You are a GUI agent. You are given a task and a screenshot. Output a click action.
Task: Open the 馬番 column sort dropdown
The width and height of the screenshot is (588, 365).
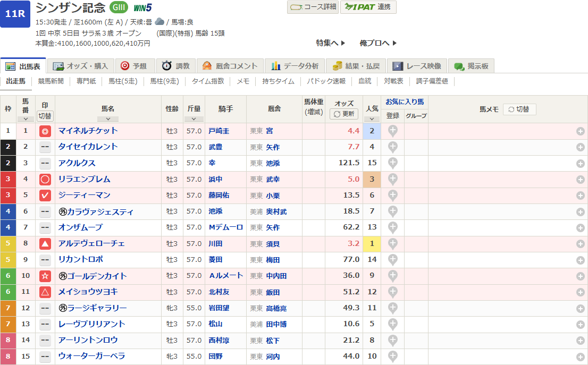click(x=26, y=119)
